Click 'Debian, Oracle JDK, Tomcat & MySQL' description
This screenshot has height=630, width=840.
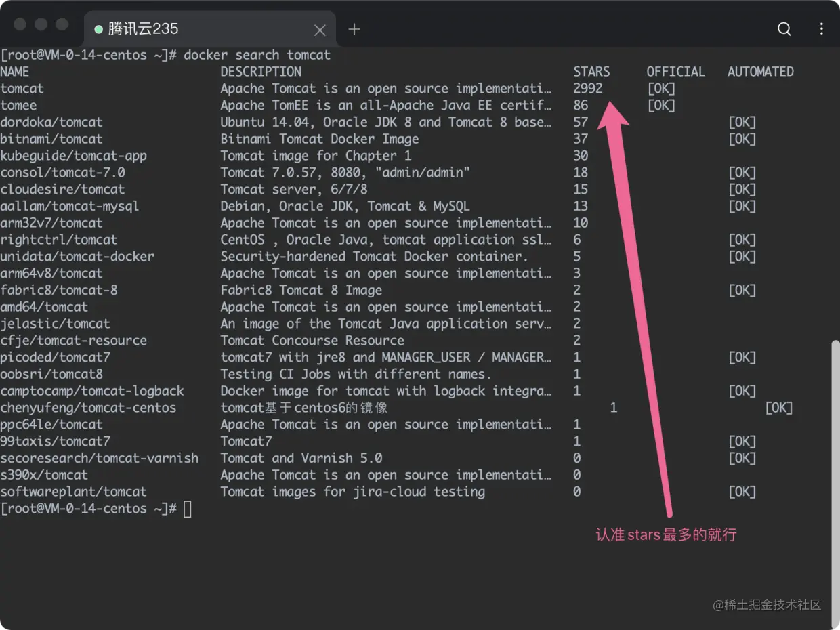[345, 206]
